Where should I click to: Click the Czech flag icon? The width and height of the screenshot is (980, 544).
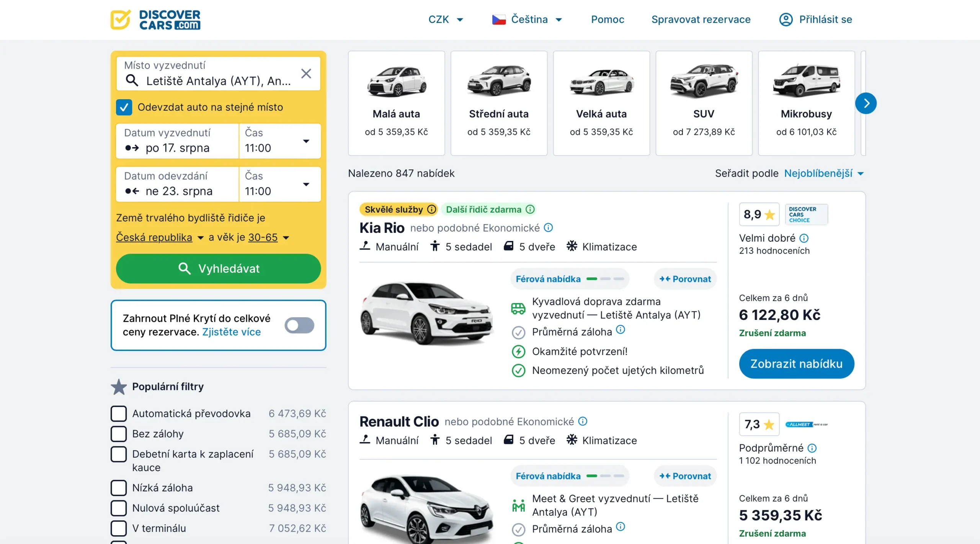pos(498,20)
